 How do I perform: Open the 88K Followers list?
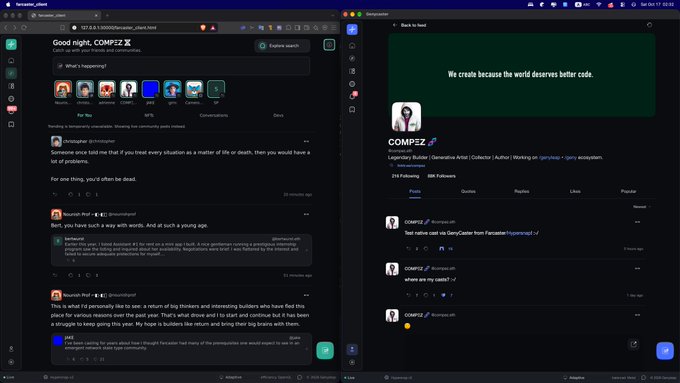point(441,176)
